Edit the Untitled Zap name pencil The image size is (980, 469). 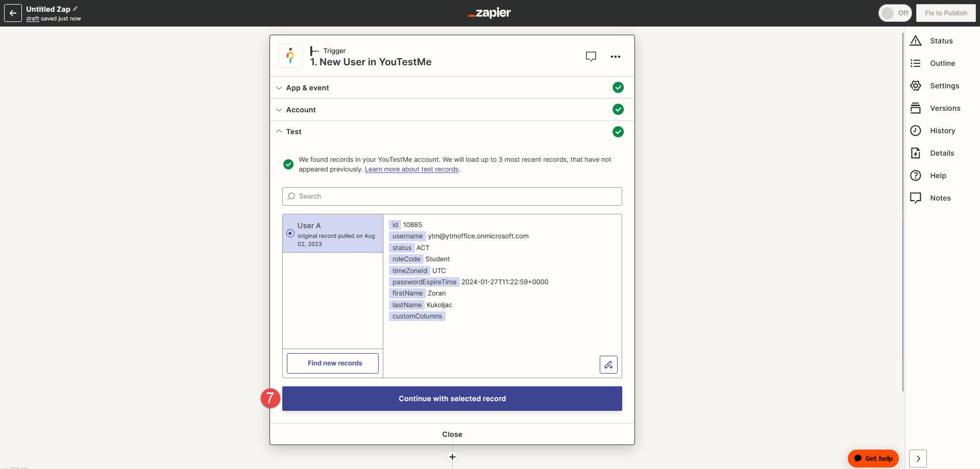coord(76,9)
